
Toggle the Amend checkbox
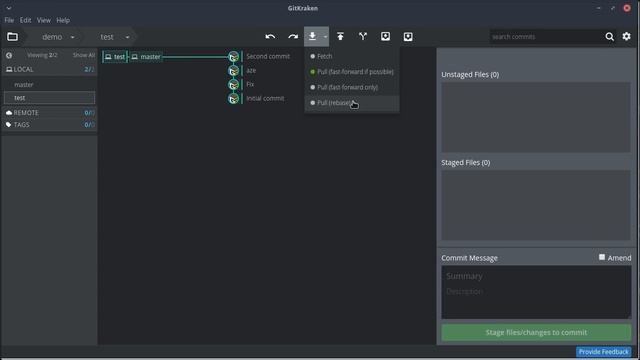[602, 257]
